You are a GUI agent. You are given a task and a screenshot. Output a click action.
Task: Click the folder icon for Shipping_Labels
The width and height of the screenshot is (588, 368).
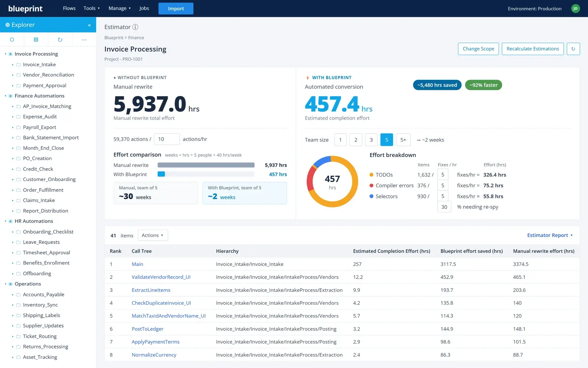pyautogui.click(x=18, y=315)
